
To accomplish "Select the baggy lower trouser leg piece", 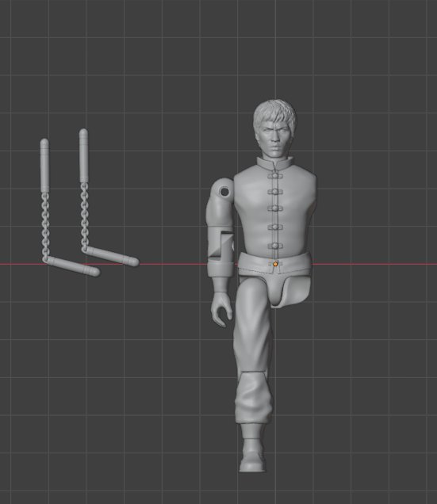I will (x=254, y=398).
